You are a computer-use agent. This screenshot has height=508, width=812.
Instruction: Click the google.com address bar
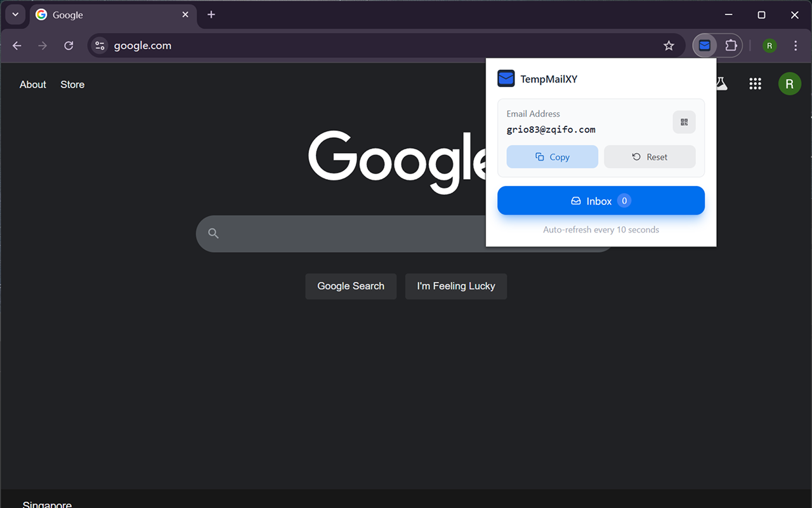(x=386, y=46)
